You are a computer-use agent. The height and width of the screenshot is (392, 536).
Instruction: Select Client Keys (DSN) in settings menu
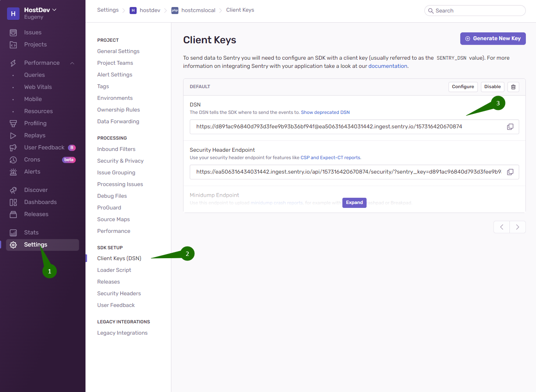(119, 258)
